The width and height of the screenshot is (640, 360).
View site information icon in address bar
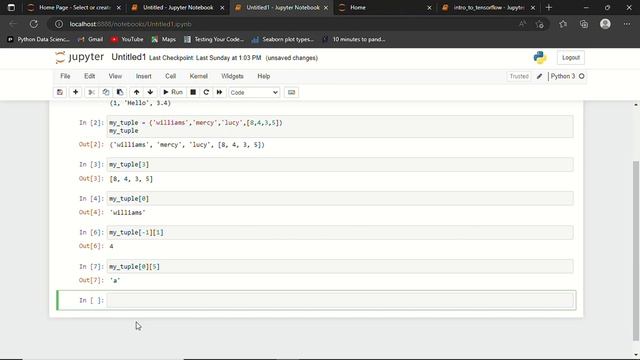59,24
